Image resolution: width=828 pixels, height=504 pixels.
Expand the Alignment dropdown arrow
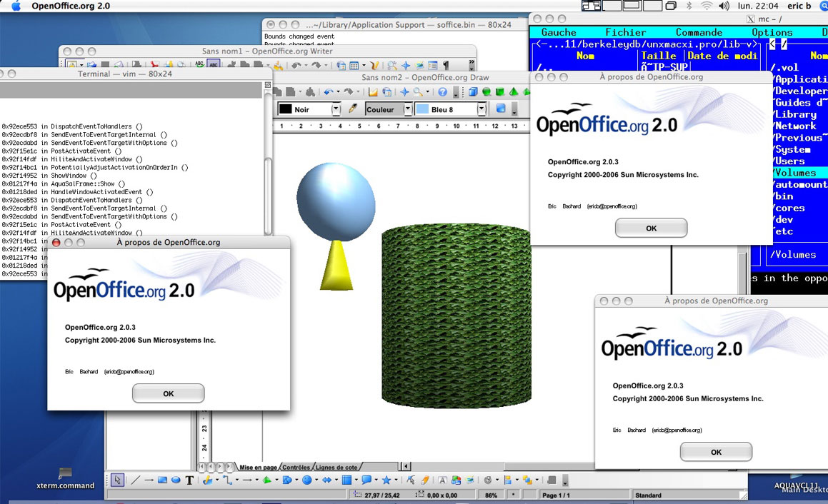click(x=517, y=480)
